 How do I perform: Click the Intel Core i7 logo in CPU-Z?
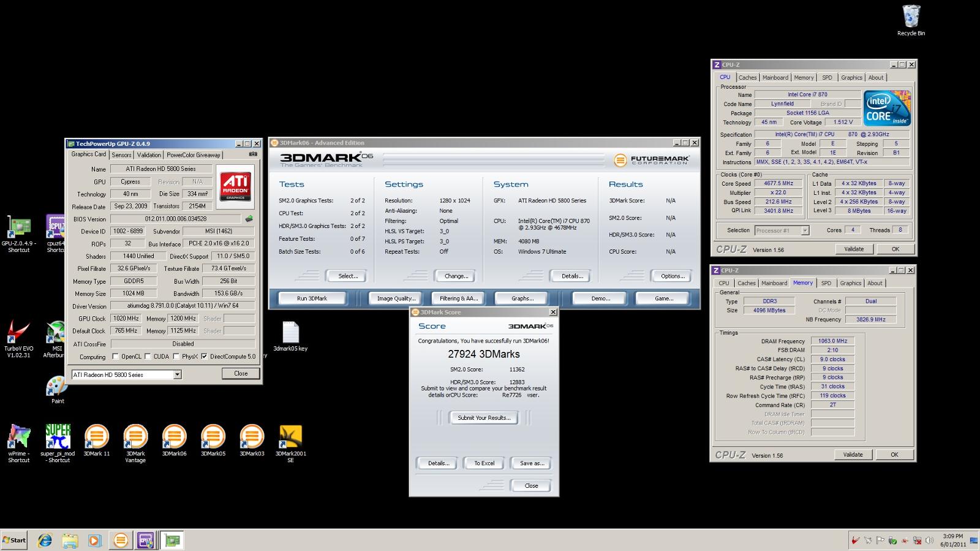887,108
